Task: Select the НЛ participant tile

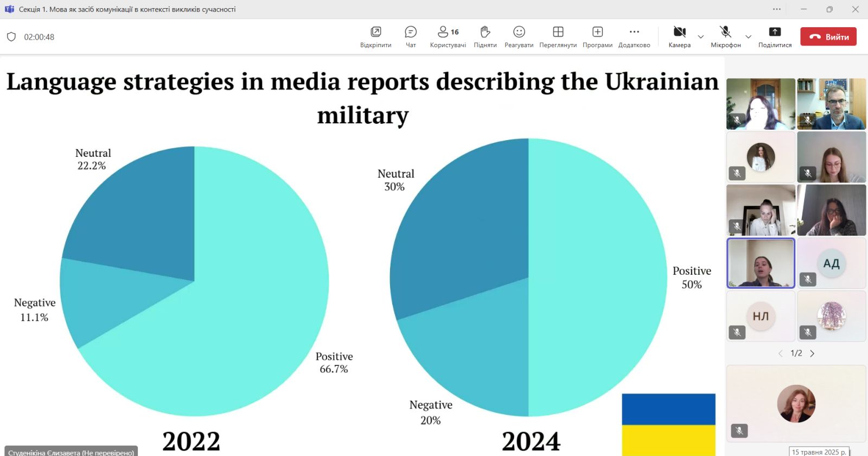Action: [x=761, y=316]
